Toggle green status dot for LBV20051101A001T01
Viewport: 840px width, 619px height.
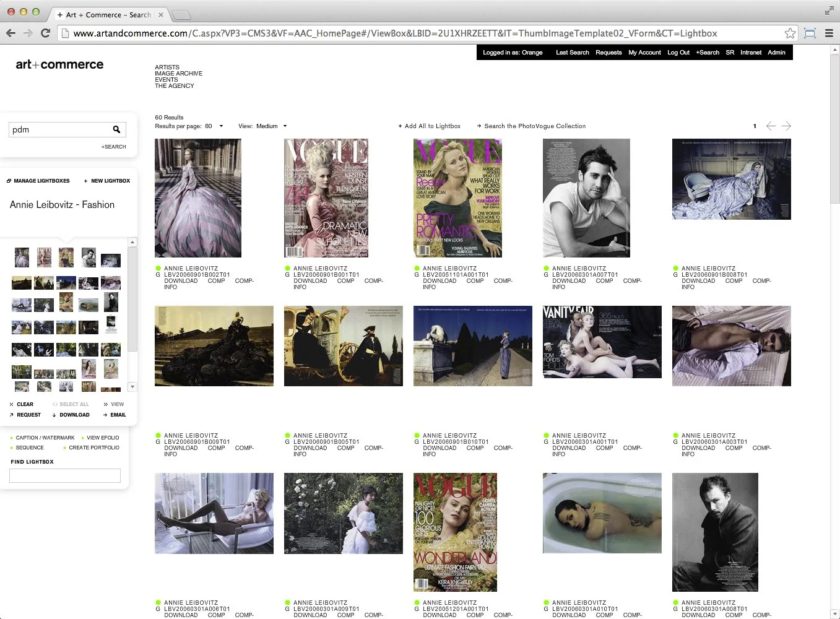point(417,268)
